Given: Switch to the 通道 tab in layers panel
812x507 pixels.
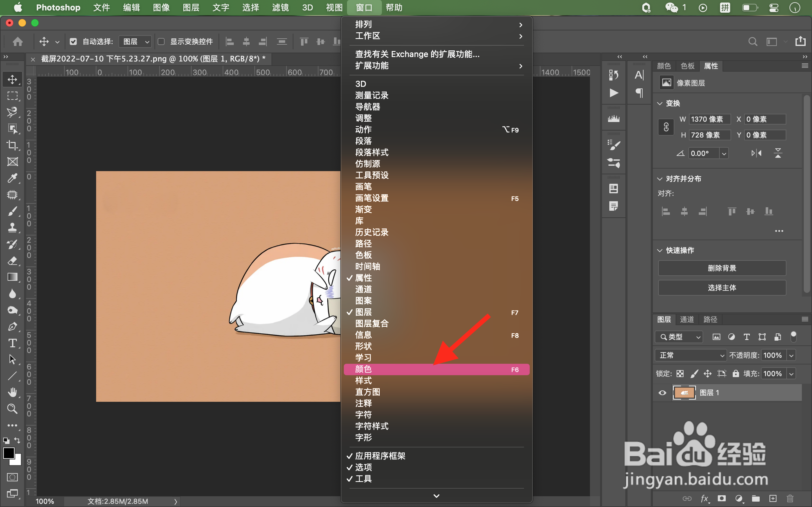Looking at the screenshot, I should (687, 319).
